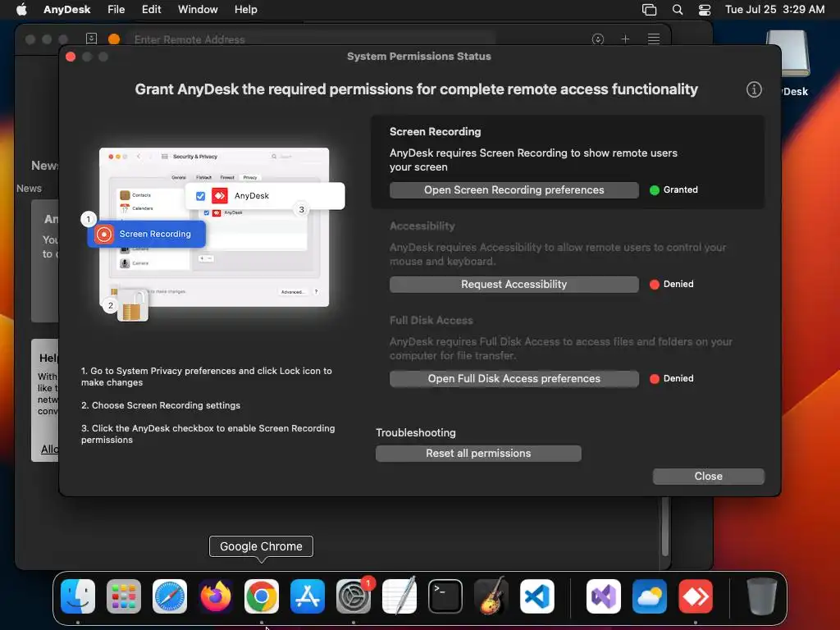The width and height of the screenshot is (840, 630).
Task: Launch Safari from the Dock
Action: (x=170, y=596)
